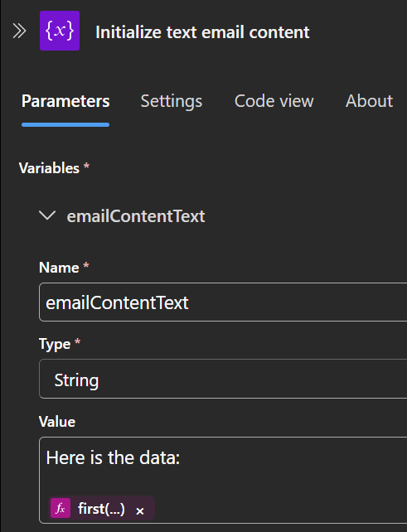Click the purple variable action icon

[x=60, y=31]
